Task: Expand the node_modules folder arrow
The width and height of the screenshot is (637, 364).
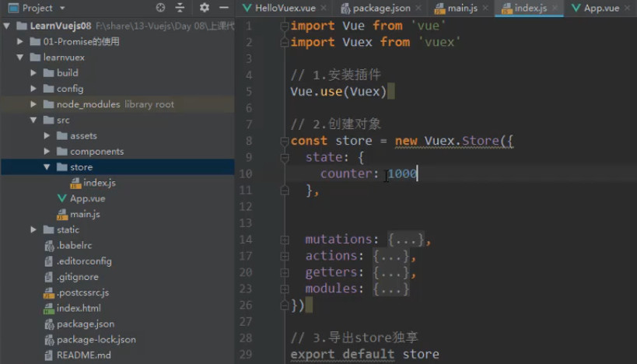Action: pyautogui.click(x=33, y=104)
